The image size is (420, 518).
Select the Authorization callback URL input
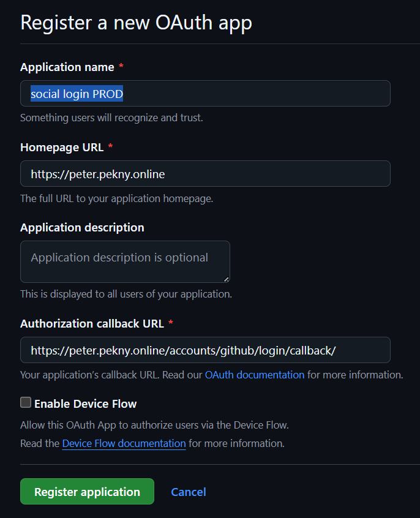[x=205, y=350]
